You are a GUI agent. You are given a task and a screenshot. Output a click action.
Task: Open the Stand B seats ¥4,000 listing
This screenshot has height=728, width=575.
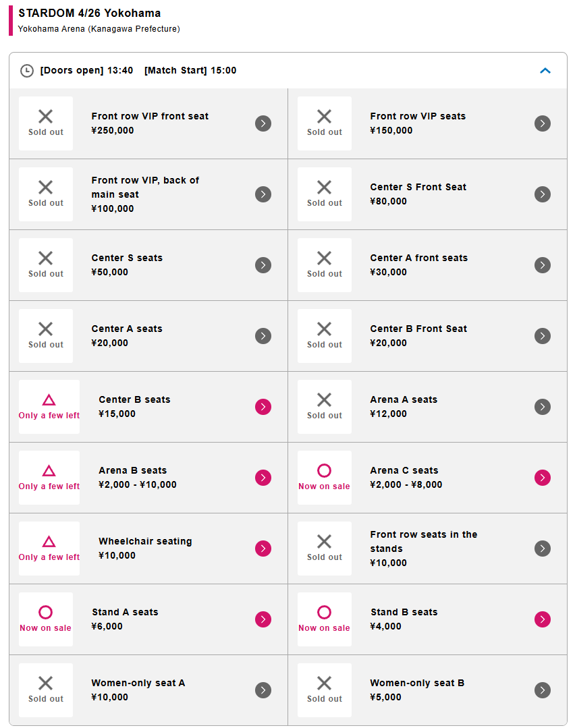pos(404,619)
